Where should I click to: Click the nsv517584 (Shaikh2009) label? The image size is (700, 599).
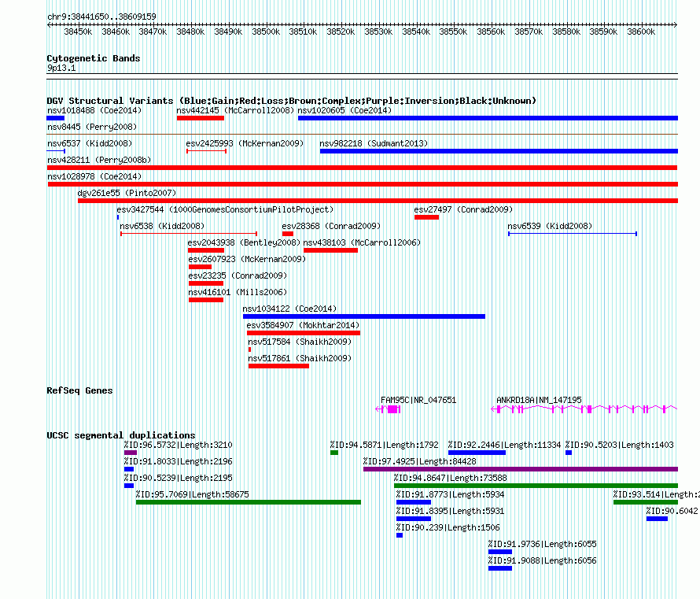pyautogui.click(x=300, y=342)
